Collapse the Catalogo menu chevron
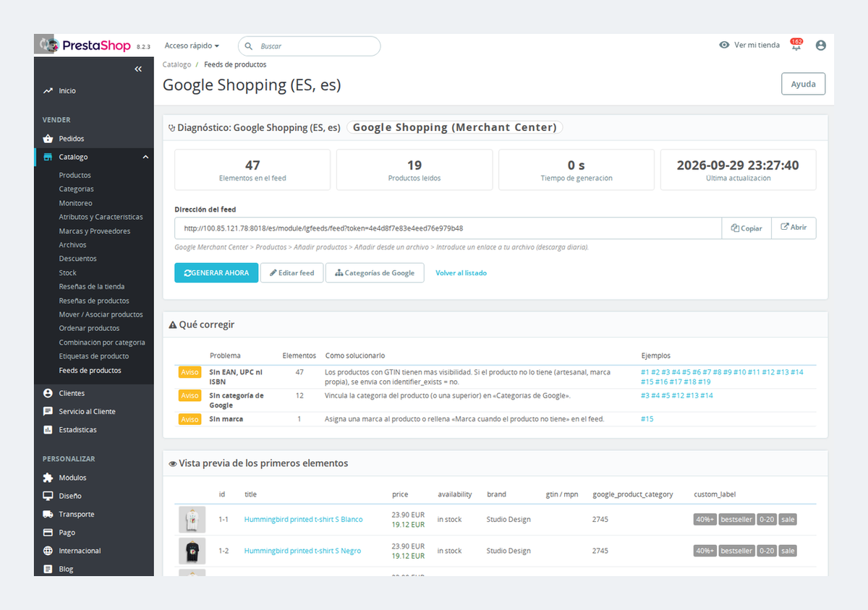868x610 pixels. tap(145, 157)
